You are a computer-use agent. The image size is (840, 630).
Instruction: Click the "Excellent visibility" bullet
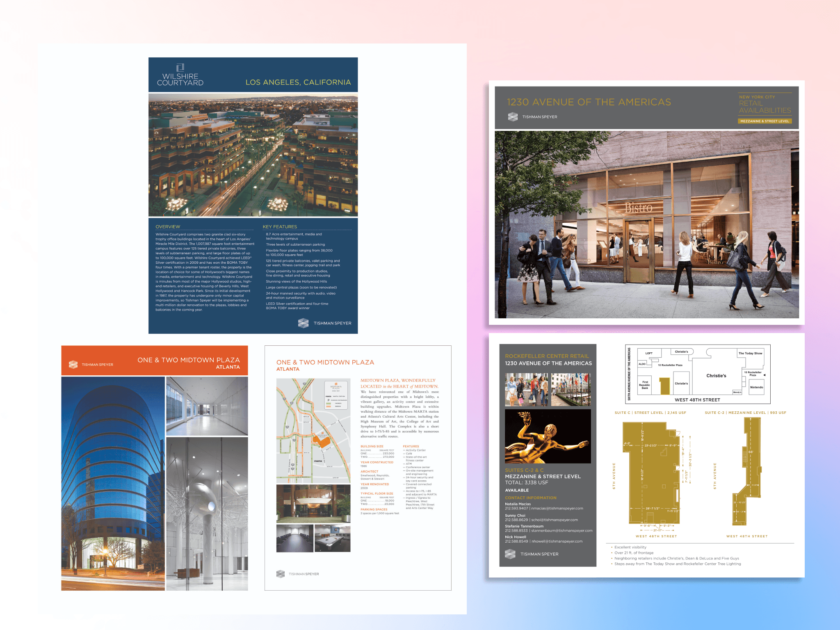pos(630,547)
